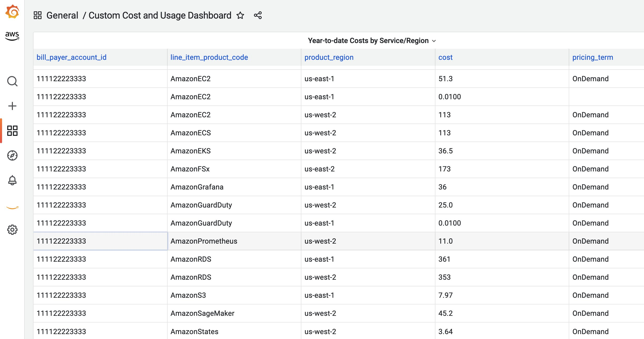644x339 pixels.
Task: Share the dashboard via the share icon
Action: pyautogui.click(x=258, y=15)
